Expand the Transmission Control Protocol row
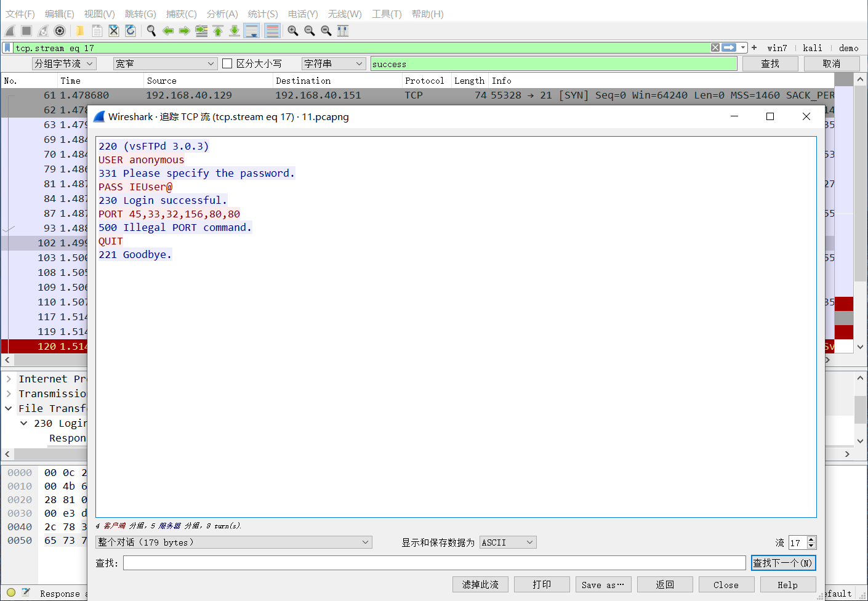Viewport: 868px width, 601px height. pyautogui.click(x=9, y=393)
